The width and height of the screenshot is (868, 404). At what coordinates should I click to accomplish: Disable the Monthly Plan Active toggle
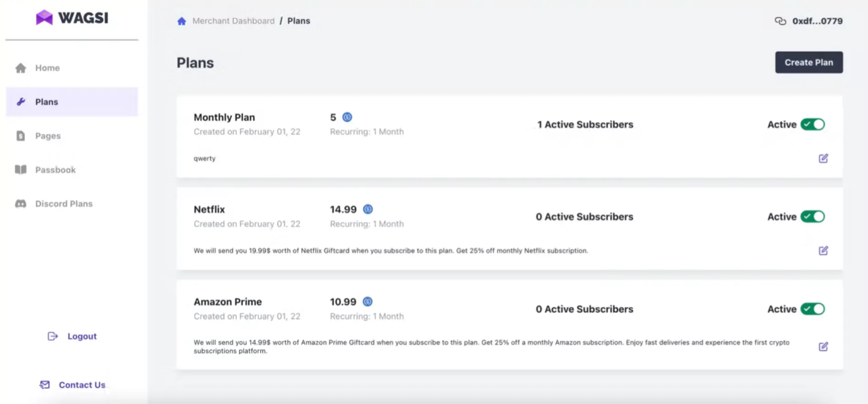pos(813,125)
